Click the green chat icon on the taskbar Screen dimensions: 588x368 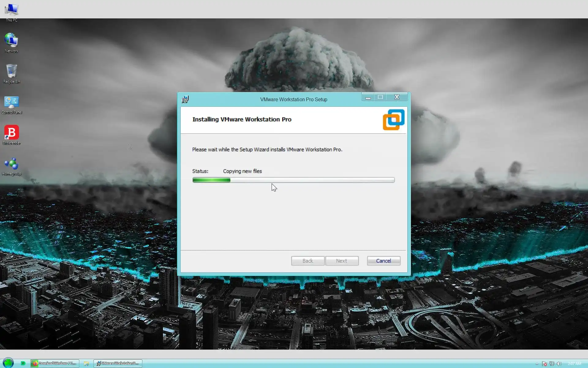pyautogui.click(x=23, y=363)
